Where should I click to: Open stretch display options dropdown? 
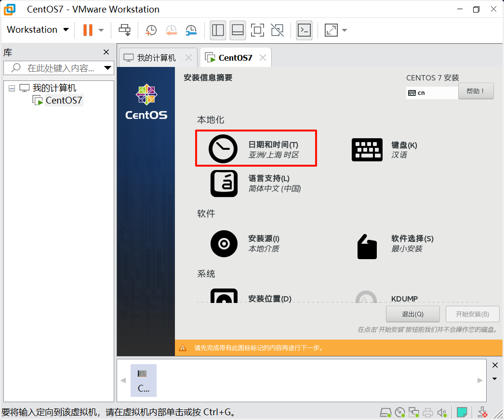[345, 30]
